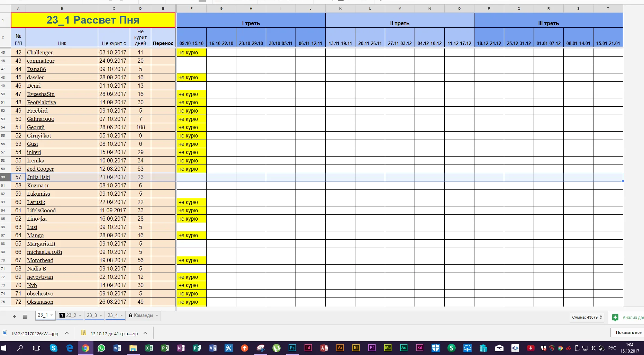Image resolution: width=644 pixels, height=355 pixels.
Task: Click the Windows Start button
Action: coord(4,348)
